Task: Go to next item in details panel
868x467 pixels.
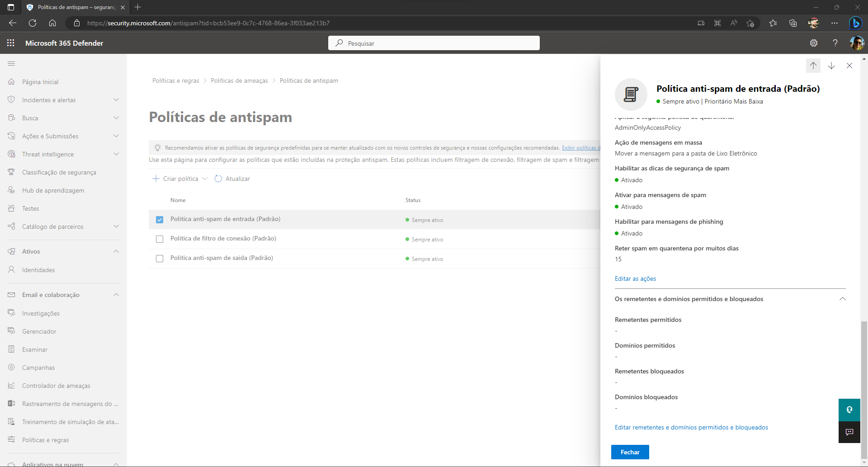Action: (x=831, y=66)
